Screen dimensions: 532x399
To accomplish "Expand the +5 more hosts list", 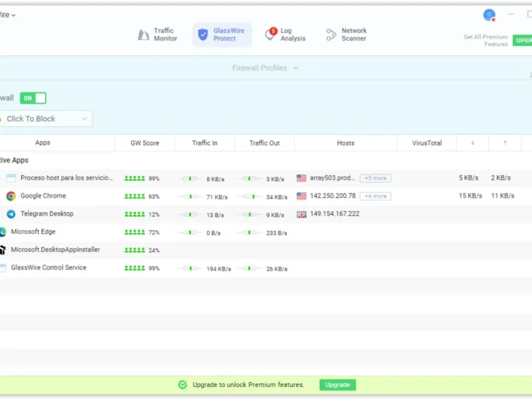I will (x=375, y=178).
